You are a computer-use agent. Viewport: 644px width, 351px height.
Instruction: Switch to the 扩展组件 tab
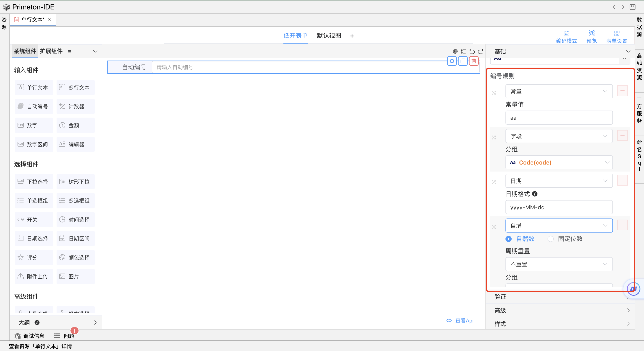coord(51,51)
